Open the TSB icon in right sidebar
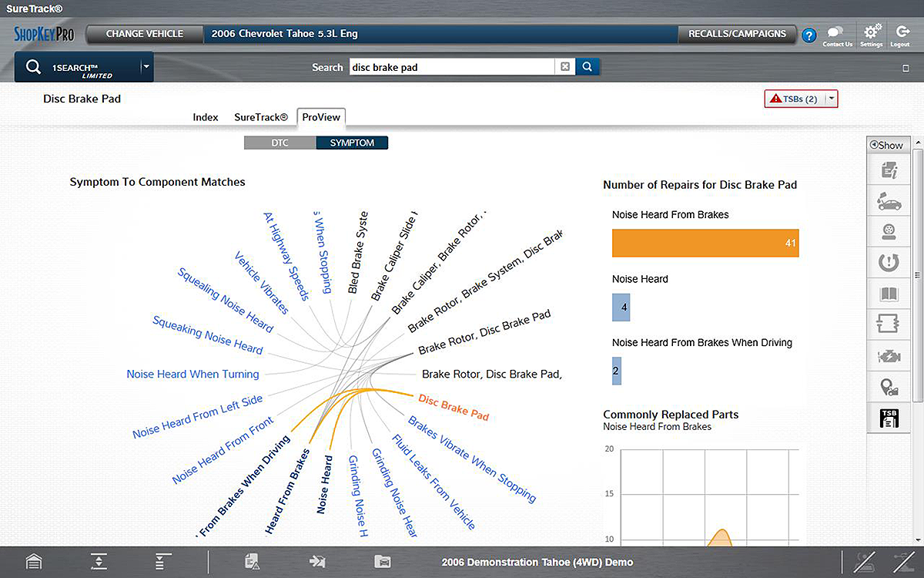This screenshot has width=924, height=578. coord(889,418)
